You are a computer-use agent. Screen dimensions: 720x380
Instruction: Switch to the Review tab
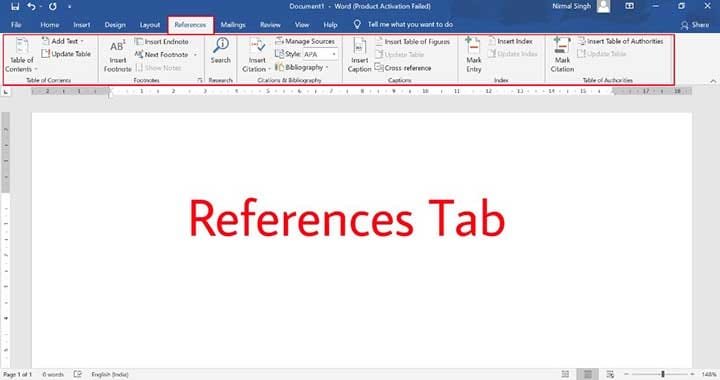pos(270,25)
